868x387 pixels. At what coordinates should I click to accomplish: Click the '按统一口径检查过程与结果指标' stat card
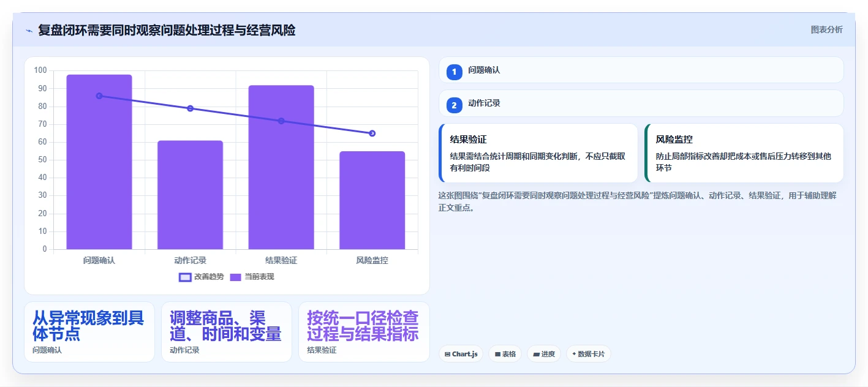tap(364, 332)
